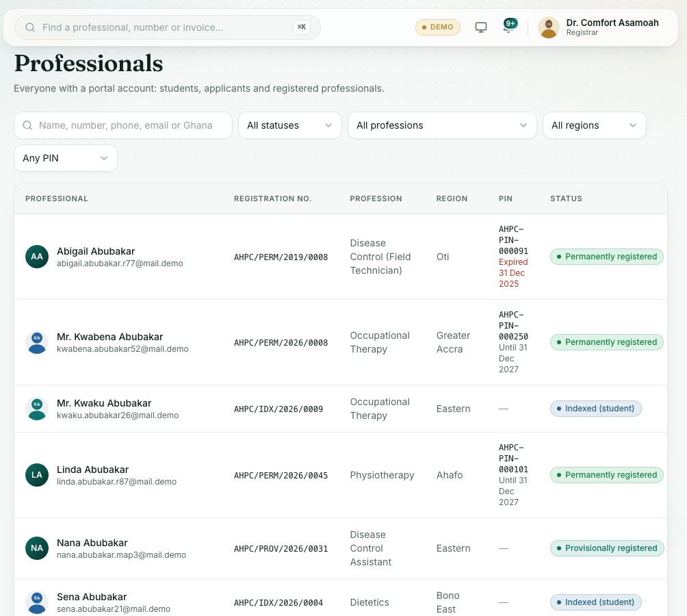Image resolution: width=687 pixels, height=616 pixels.
Task: Click email nana.abubakar.map3@mail.demo
Action: (x=121, y=554)
